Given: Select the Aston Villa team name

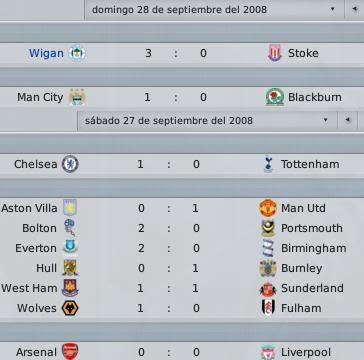Looking at the screenshot, I should 29,208.
